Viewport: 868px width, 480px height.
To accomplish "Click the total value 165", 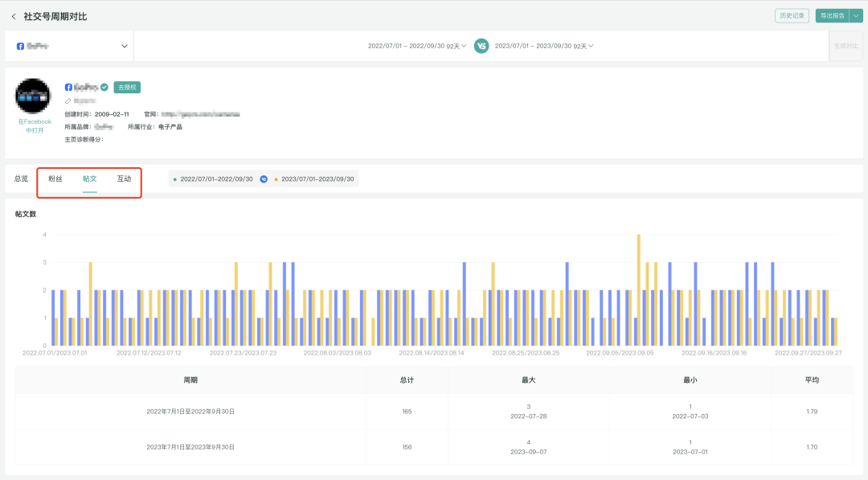I will coord(407,412).
